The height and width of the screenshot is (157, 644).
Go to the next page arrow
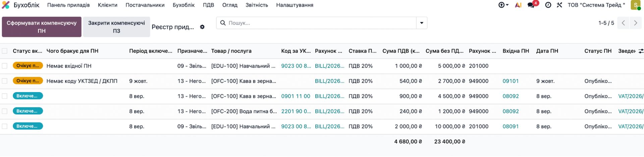point(636,23)
